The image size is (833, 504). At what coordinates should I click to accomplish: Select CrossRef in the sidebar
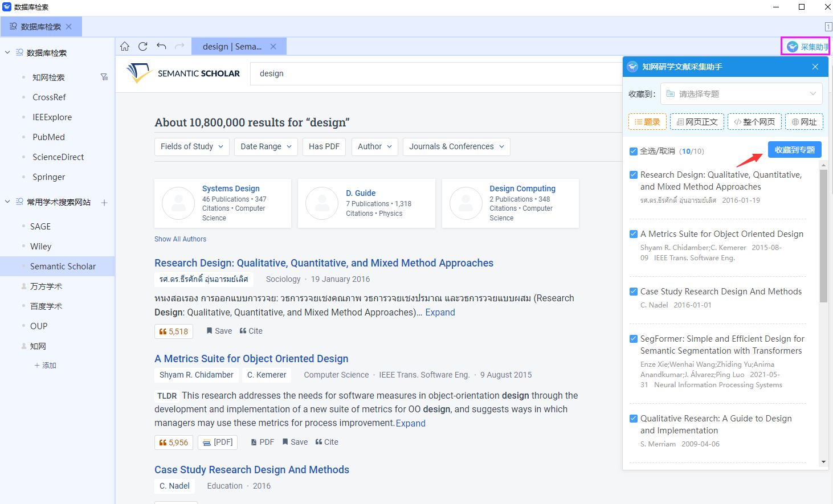pyautogui.click(x=49, y=97)
